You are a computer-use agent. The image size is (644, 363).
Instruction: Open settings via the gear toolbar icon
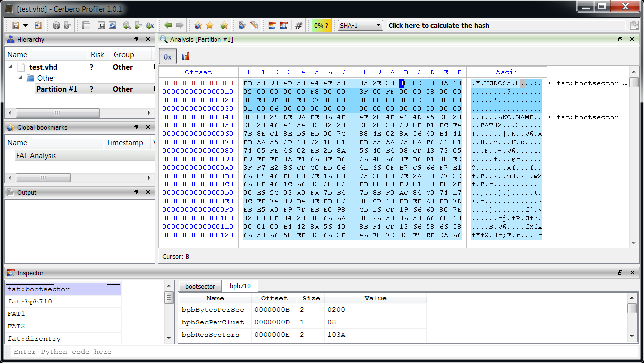click(x=56, y=25)
